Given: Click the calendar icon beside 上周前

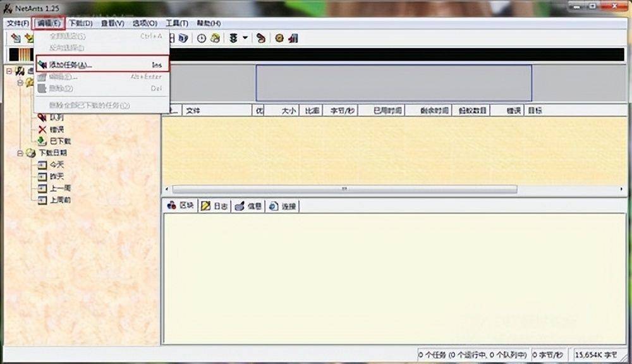Looking at the screenshot, I should 42,200.
